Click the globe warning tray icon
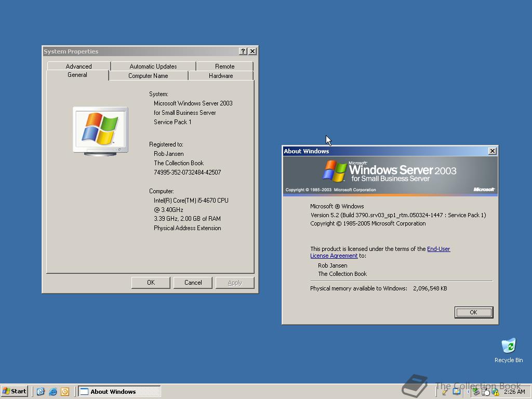 click(495, 392)
